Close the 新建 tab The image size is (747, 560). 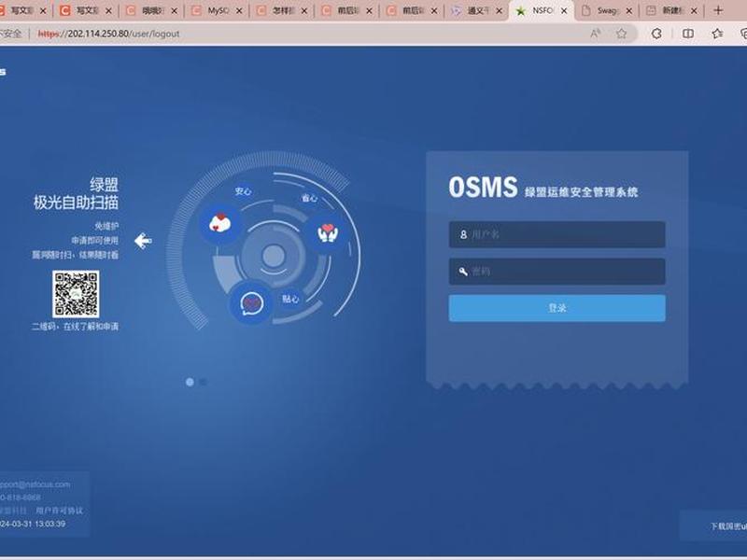pyautogui.click(x=694, y=10)
